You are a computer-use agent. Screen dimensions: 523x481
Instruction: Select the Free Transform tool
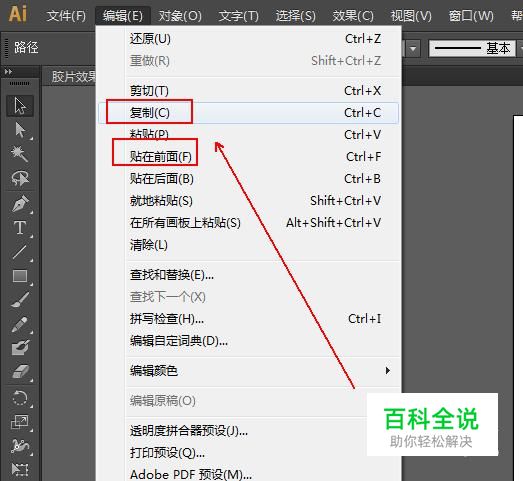point(20,469)
